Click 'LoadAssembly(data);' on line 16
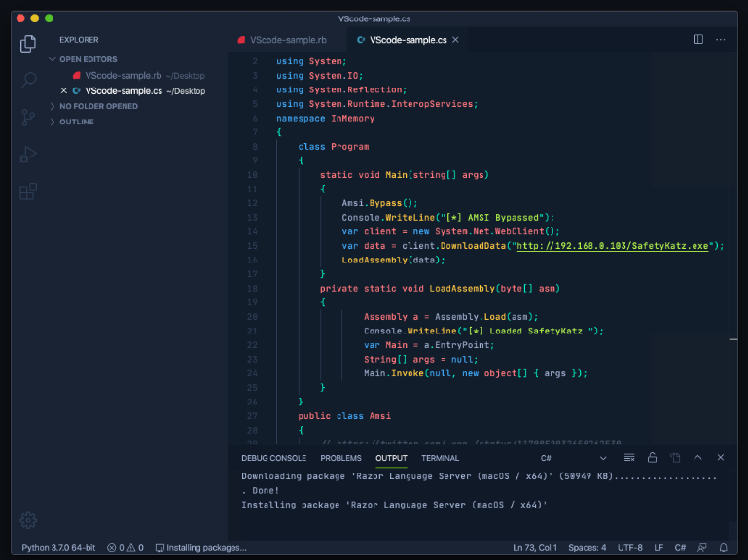This screenshot has width=748, height=560. 394,260
